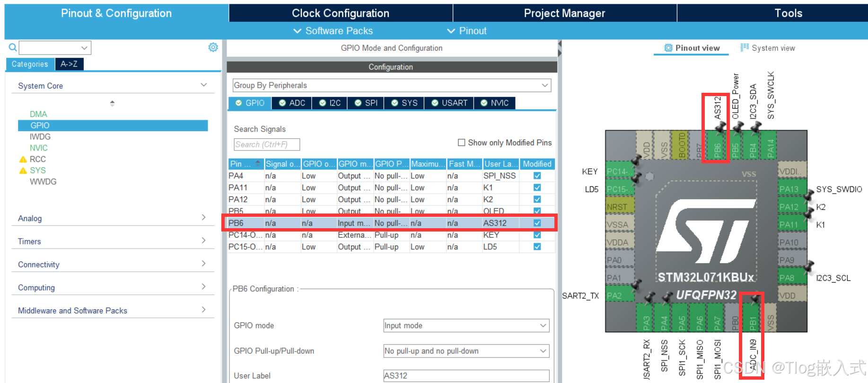Select pin PB4 on the chip
This screenshot has height=383, width=868.
[x=753, y=146]
